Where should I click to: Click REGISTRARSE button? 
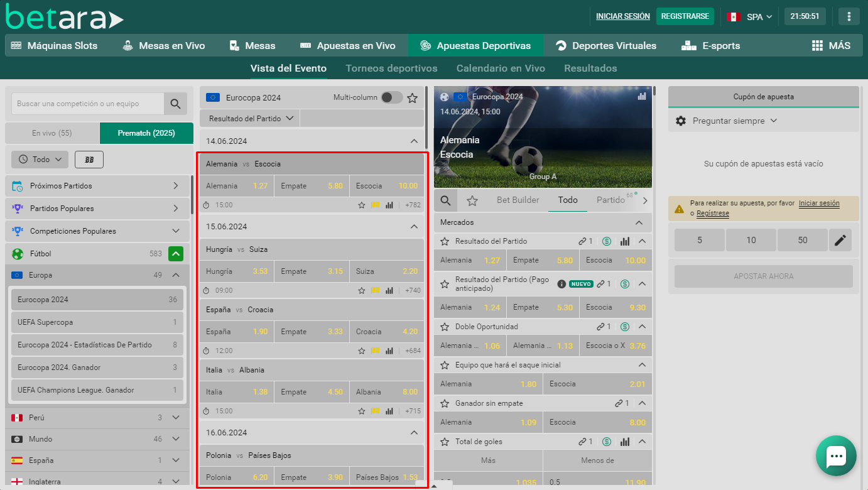coord(685,16)
